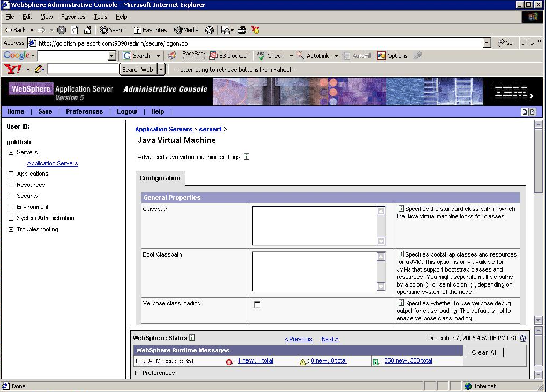Open the File menu

click(10, 17)
